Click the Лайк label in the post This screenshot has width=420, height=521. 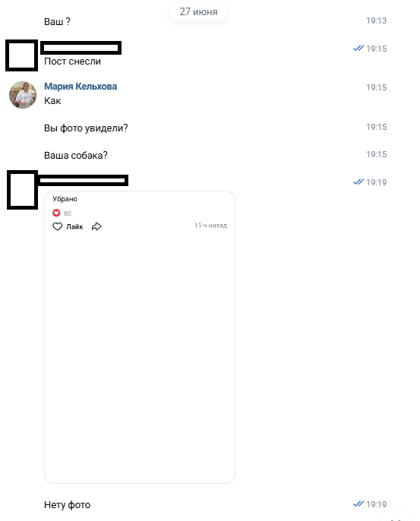tap(74, 226)
